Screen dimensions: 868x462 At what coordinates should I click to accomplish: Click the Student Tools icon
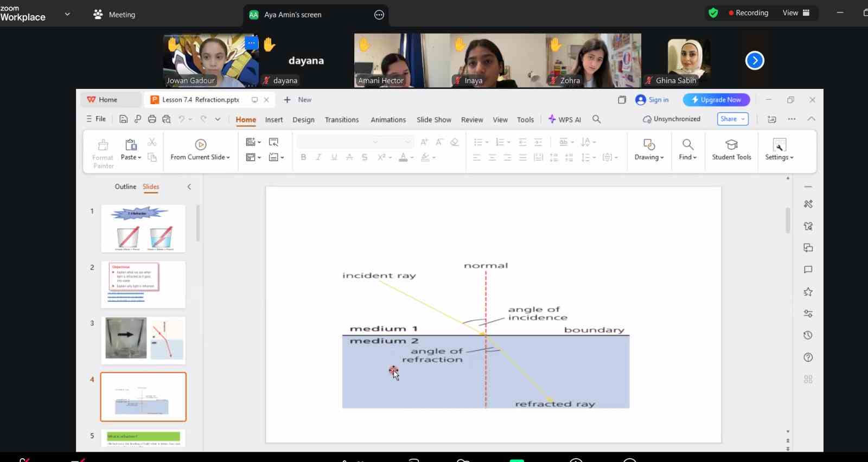tap(731, 145)
